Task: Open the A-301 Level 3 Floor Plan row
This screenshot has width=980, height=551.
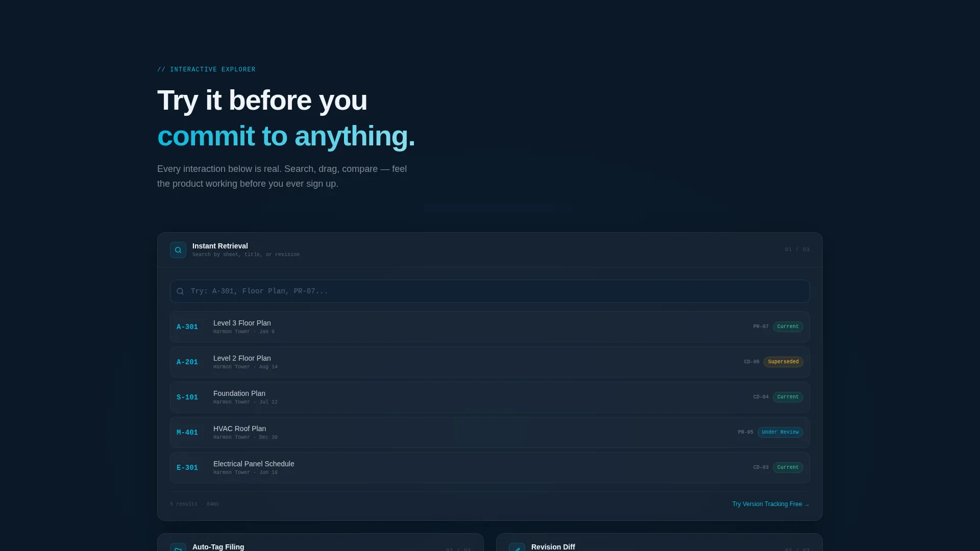Action: [490, 327]
